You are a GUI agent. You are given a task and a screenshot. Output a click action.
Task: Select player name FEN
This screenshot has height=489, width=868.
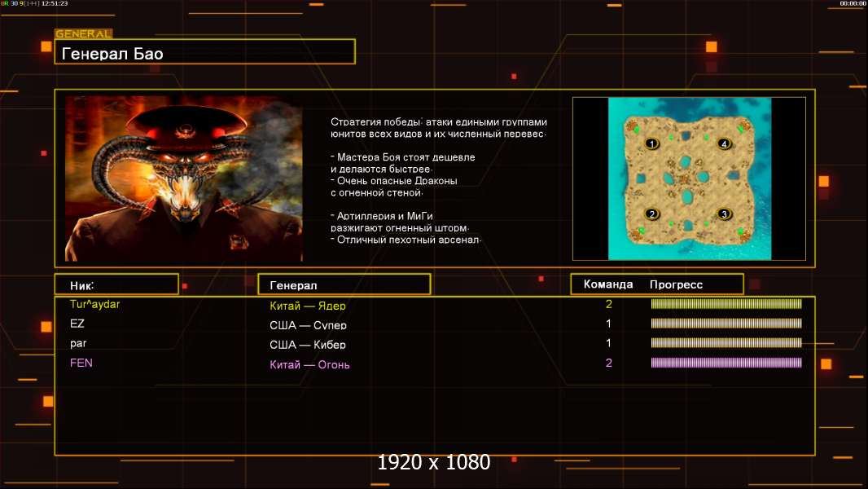click(81, 363)
